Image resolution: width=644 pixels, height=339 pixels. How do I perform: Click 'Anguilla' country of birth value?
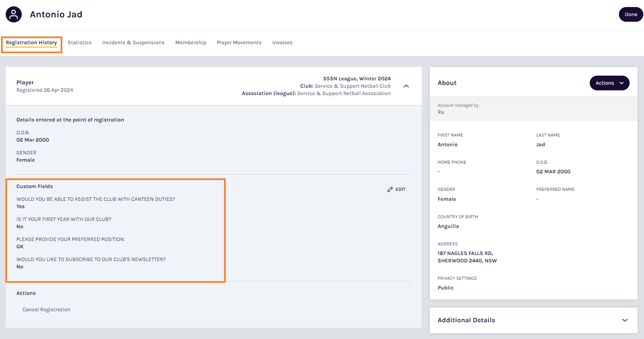(x=448, y=226)
